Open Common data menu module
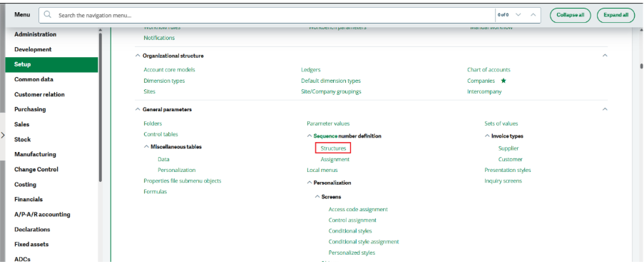Image resolution: width=644 pixels, height=264 pixels. click(34, 79)
